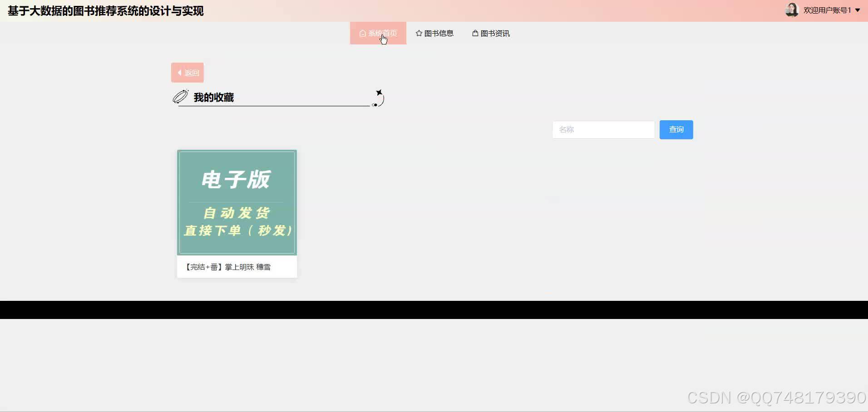Viewport: 868px width, 412px height.
Task: Click the paperclip icon next to 我的收藏
Action: tap(180, 96)
